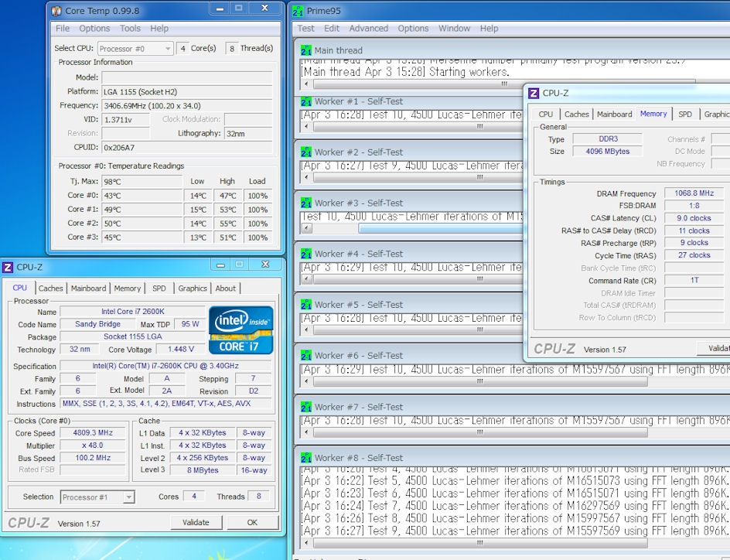
Task: Switch to SPD tab in the CPU-Z processor window
Action: click(159, 289)
